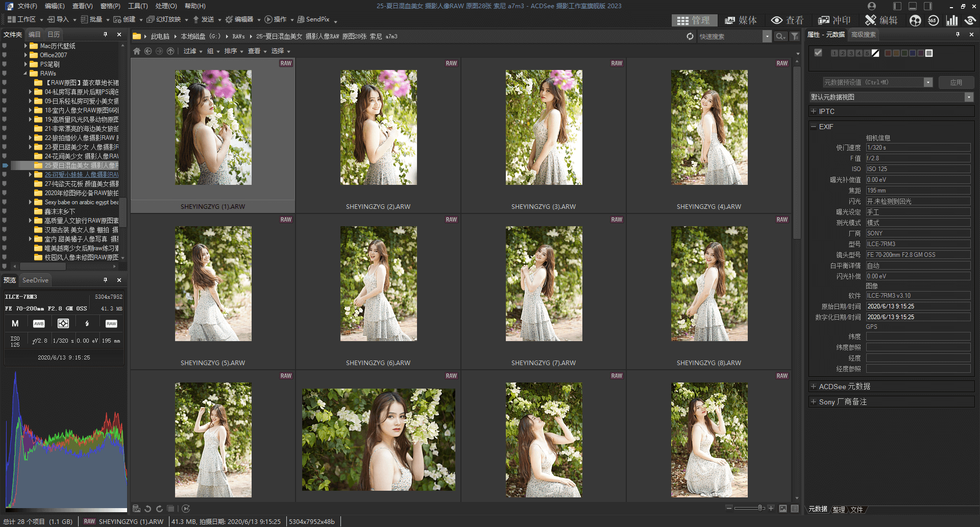
Task: Click the red color label swatch
Action: pos(888,53)
